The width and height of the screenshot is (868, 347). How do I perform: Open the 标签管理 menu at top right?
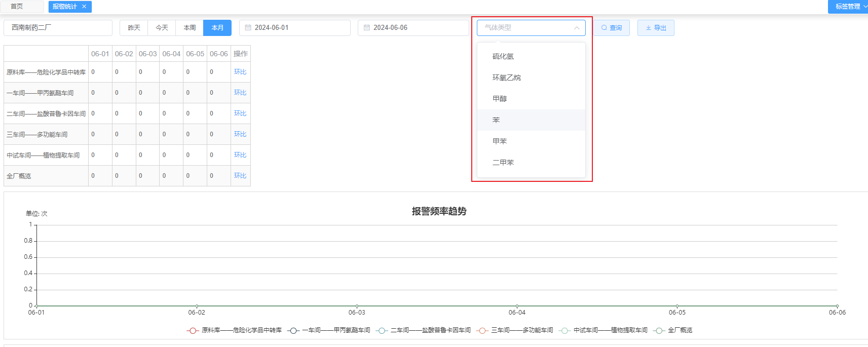coord(848,7)
